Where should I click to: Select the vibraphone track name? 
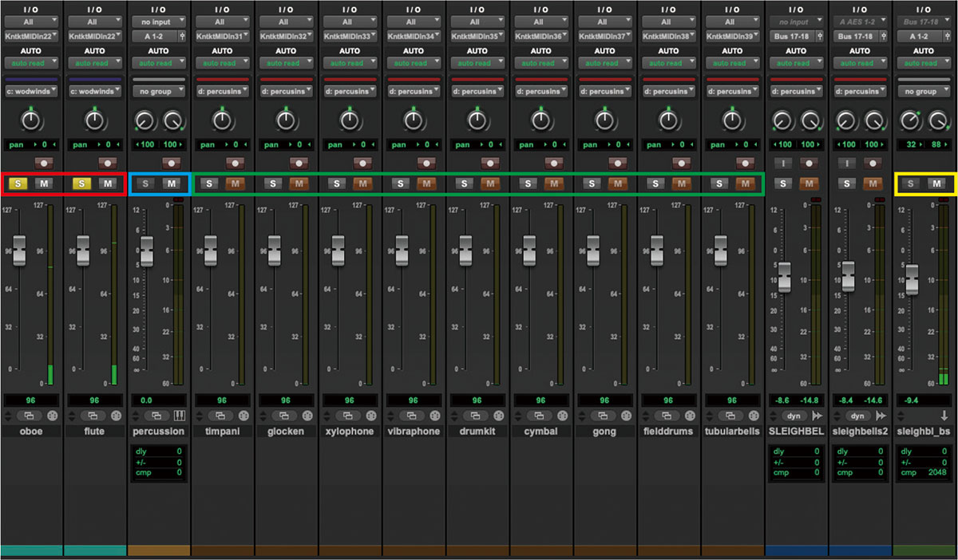coord(413,431)
